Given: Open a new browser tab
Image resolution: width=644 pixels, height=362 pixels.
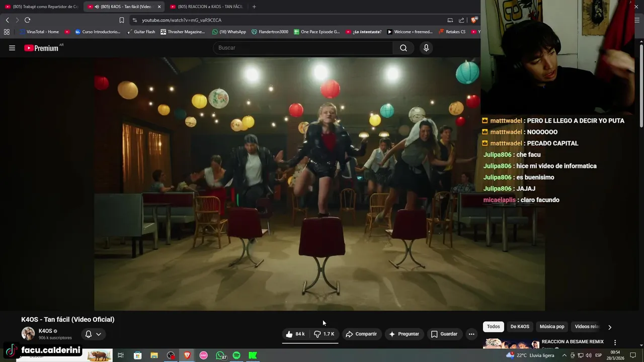Looking at the screenshot, I should [x=254, y=7].
